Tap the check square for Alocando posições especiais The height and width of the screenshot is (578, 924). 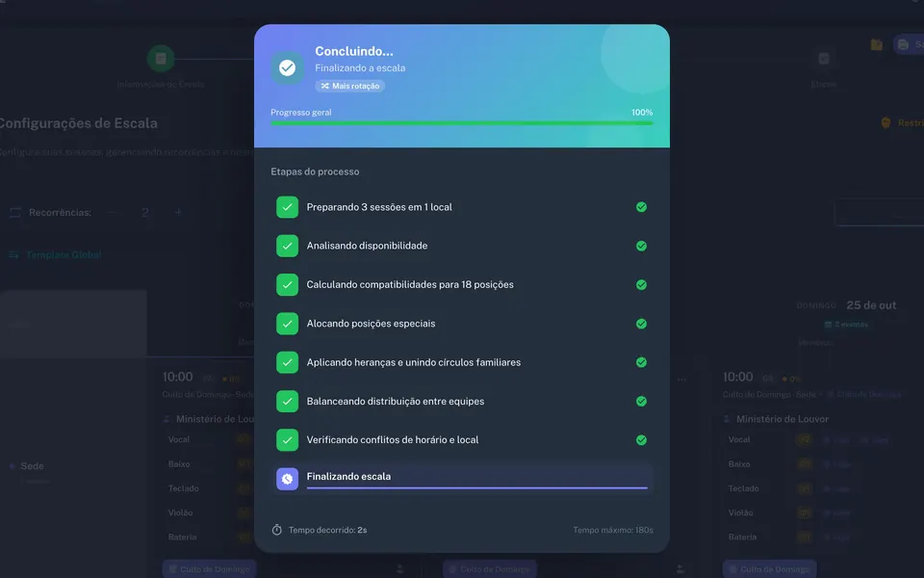click(x=287, y=324)
